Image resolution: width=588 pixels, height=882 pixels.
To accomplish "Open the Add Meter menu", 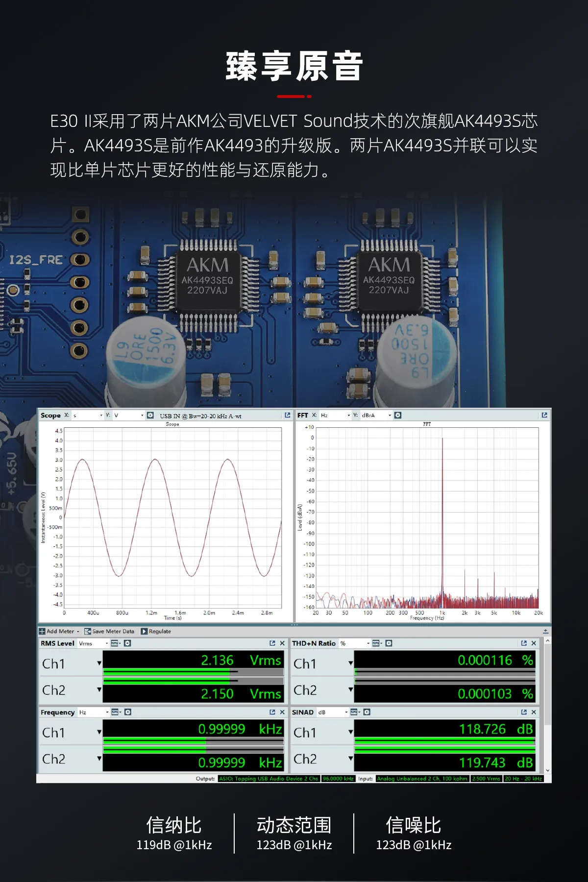I will tap(59, 631).
